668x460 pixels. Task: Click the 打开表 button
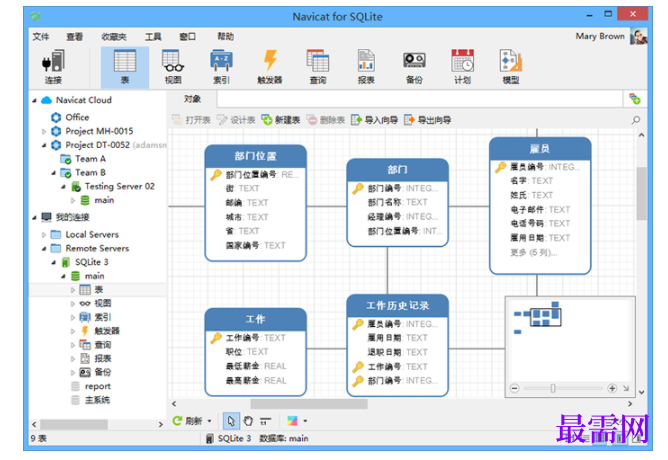click(x=192, y=120)
